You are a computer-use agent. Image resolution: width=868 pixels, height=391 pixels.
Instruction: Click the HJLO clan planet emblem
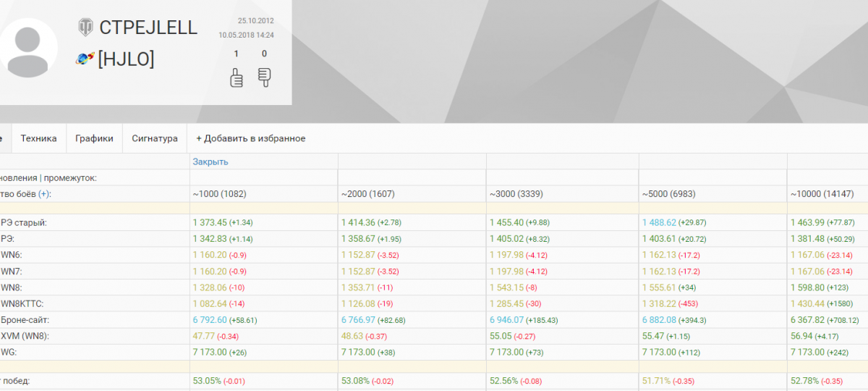click(x=85, y=59)
